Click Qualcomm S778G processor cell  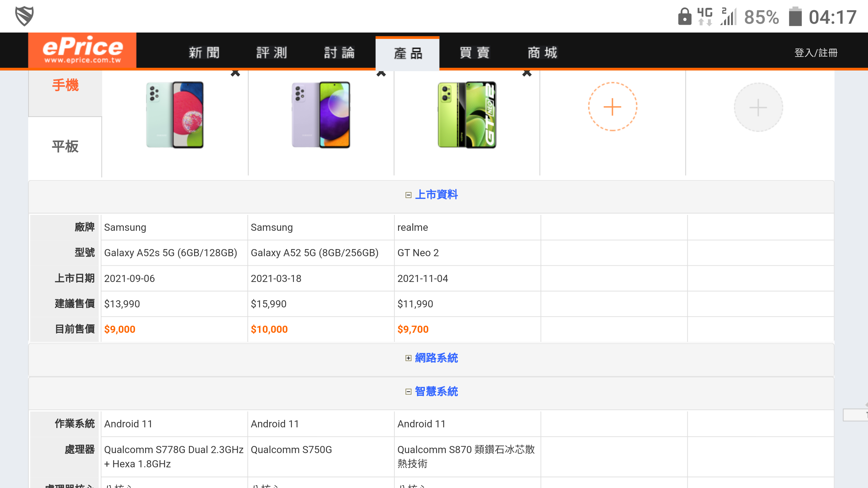(x=174, y=456)
